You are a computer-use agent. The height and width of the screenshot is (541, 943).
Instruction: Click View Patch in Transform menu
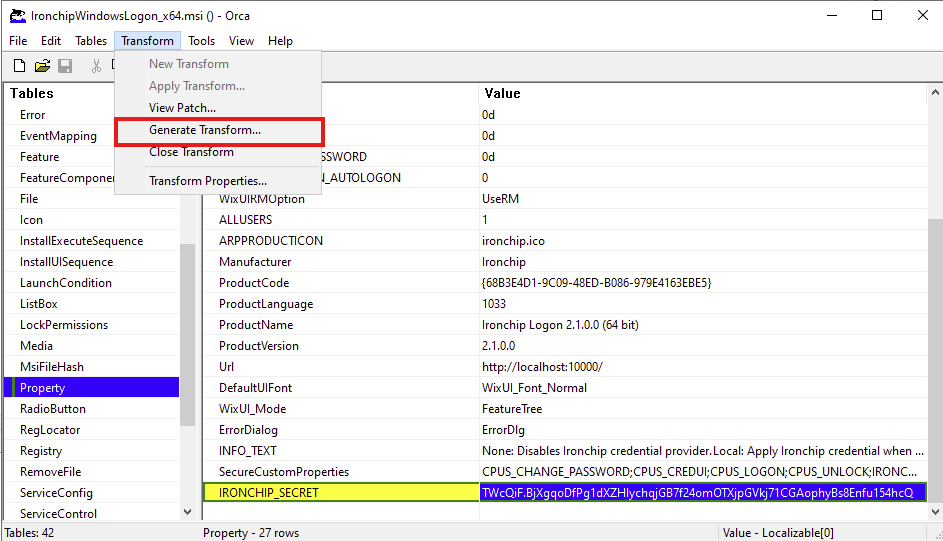tap(182, 108)
